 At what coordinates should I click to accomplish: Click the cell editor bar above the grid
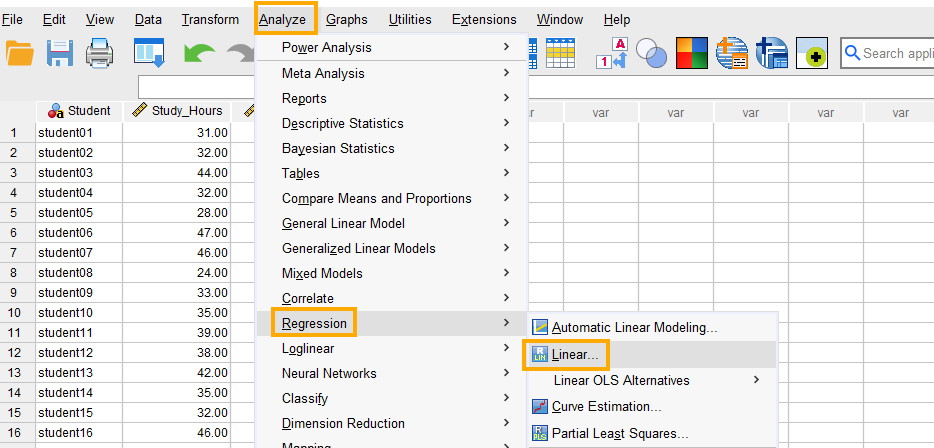coord(197,87)
